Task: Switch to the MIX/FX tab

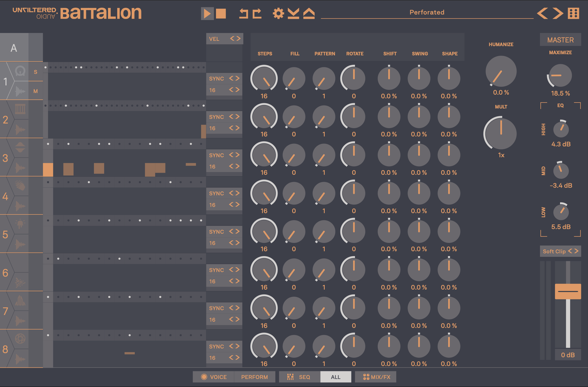Action: point(376,377)
